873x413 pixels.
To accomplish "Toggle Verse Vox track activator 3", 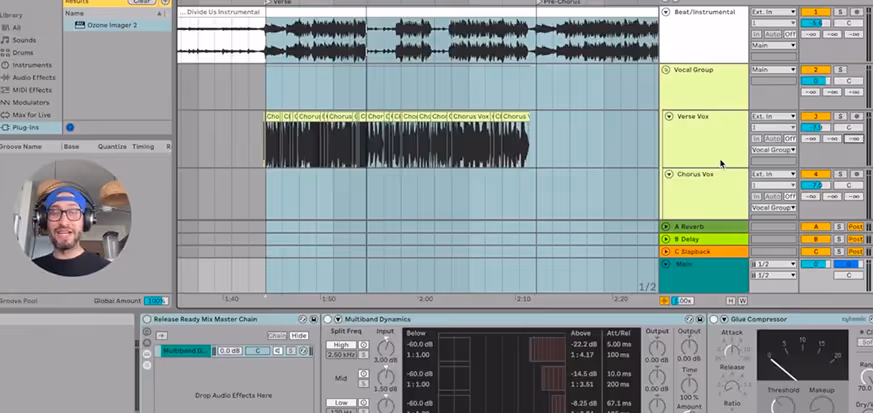I will point(816,116).
